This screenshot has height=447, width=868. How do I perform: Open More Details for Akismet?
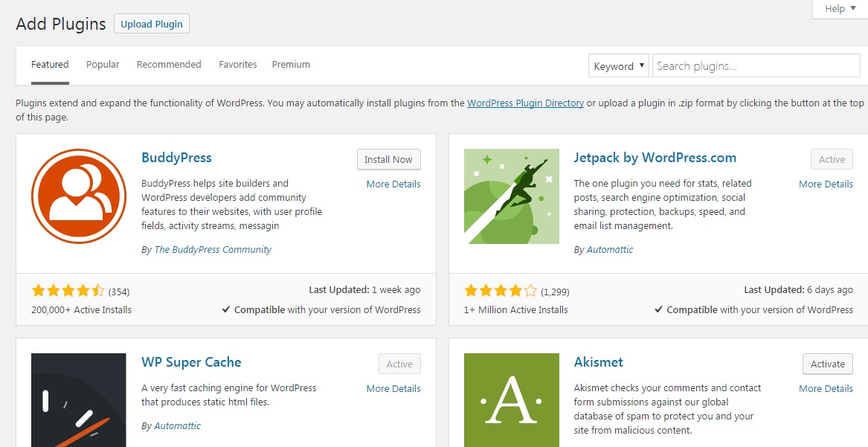(x=826, y=389)
